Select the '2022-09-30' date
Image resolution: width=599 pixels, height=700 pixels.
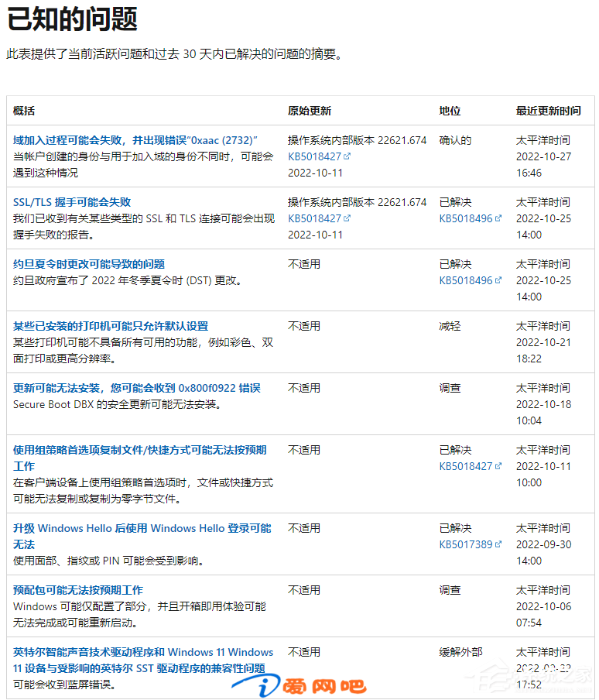(x=544, y=544)
